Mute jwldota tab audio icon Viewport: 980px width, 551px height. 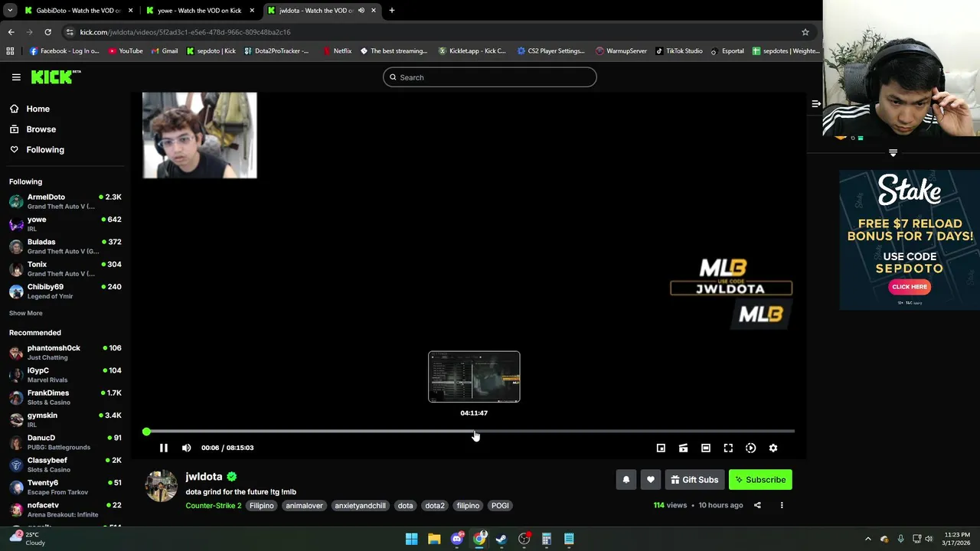point(361,11)
